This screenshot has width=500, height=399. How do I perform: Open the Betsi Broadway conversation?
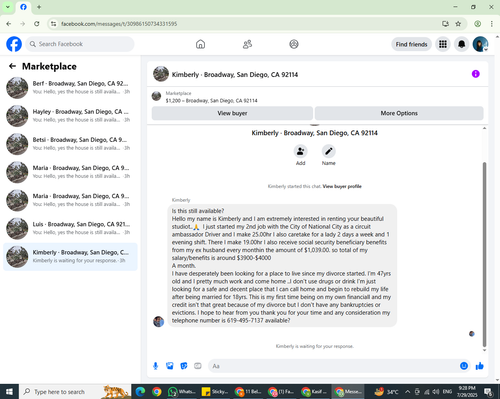70,144
